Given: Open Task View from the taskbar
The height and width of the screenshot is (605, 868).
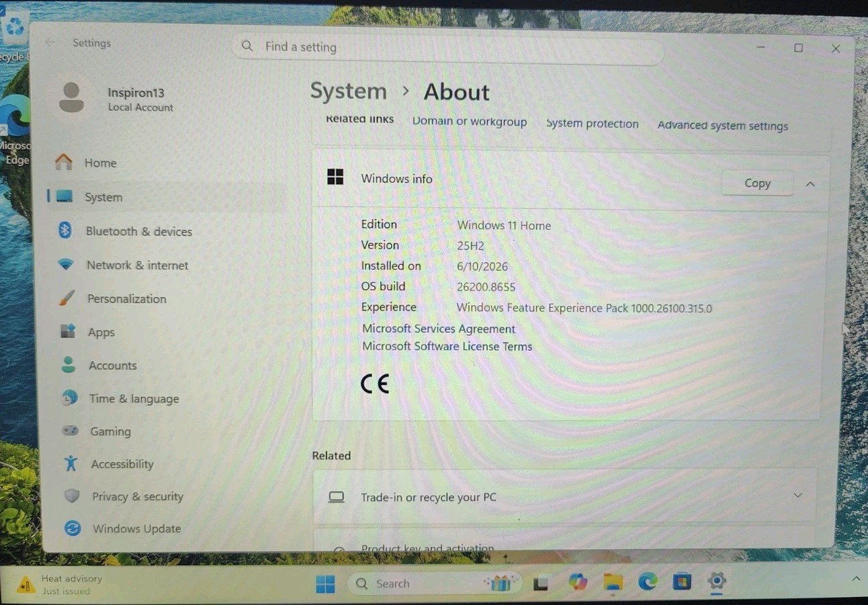Looking at the screenshot, I should coord(541,583).
